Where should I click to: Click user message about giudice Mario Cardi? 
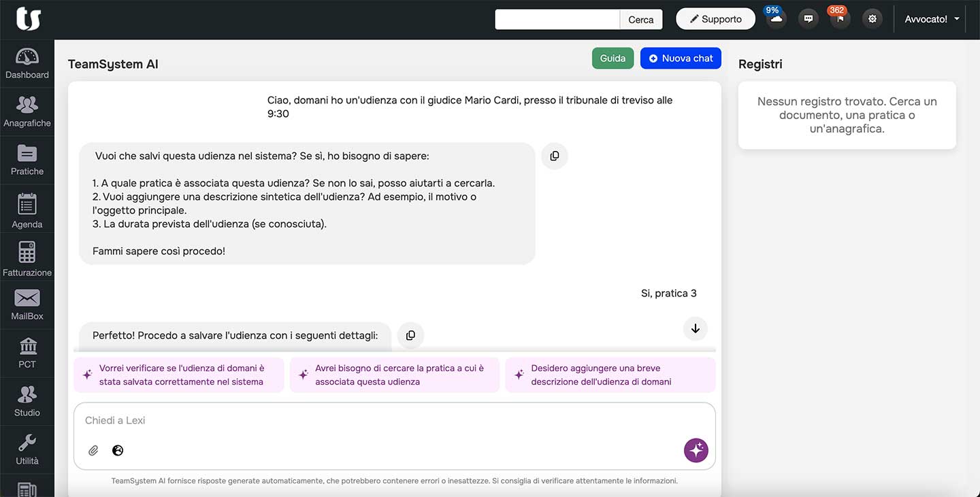(x=470, y=107)
